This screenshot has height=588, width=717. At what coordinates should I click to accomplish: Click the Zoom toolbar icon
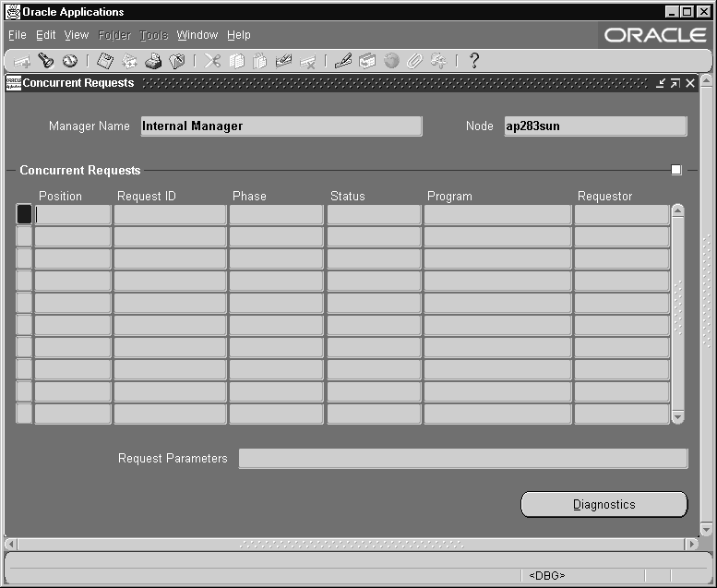tap(367, 61)
